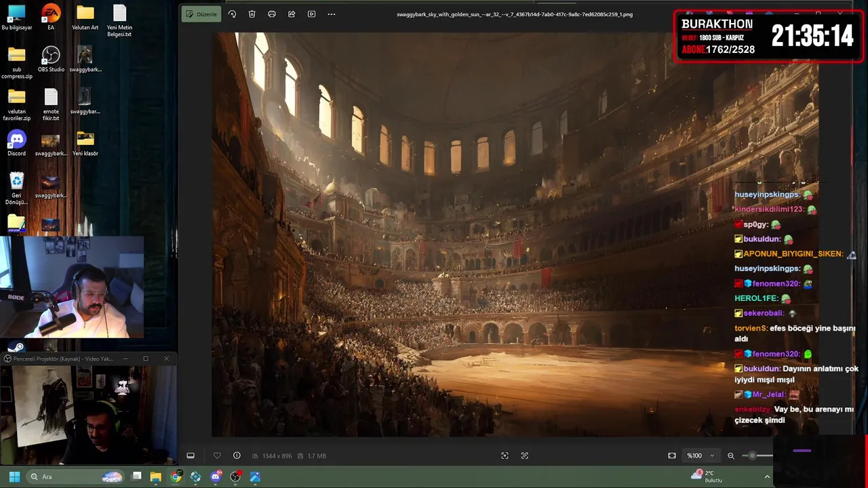Screen dimensions: 868x488
Task: Close the Pencereli Projektör window
Action: 166,359
